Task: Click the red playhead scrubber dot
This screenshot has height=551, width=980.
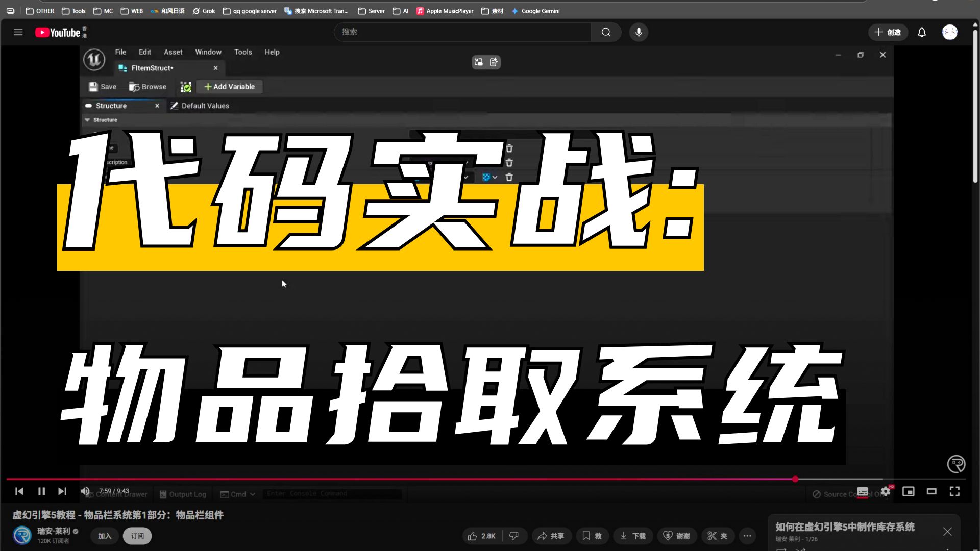Action: [795, 479]
